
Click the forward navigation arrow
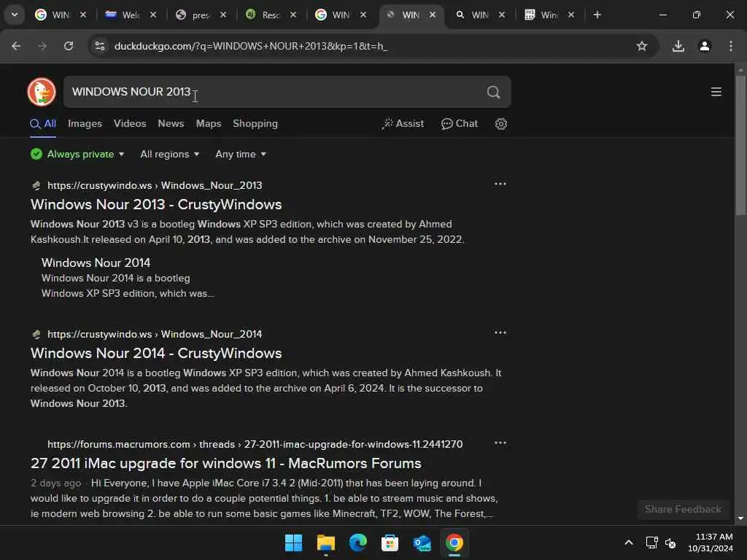click(42, 46)
